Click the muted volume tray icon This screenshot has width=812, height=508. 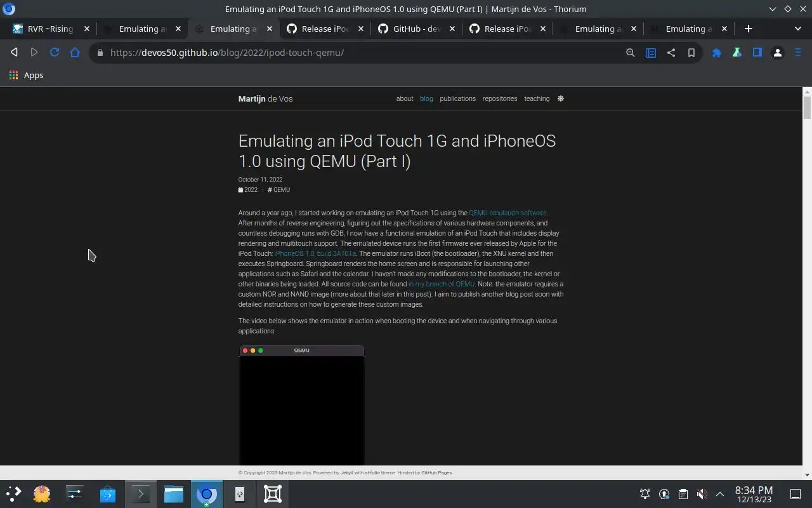702,494
